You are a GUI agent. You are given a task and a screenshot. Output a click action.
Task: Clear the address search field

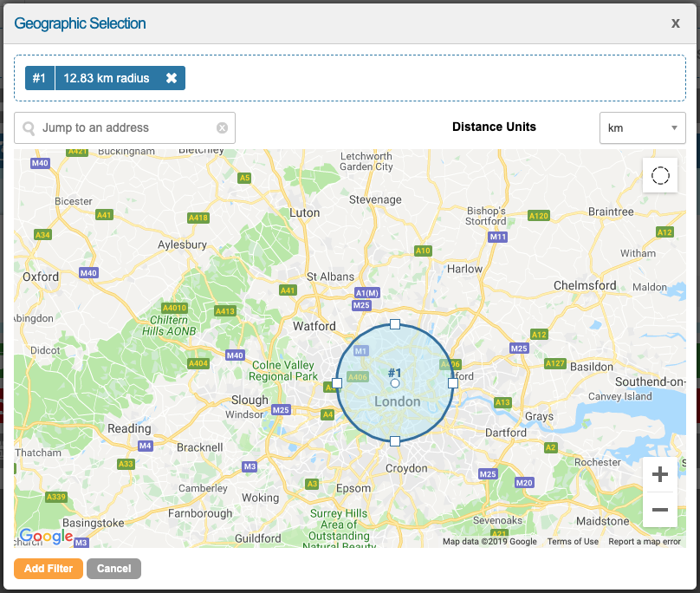222,128
